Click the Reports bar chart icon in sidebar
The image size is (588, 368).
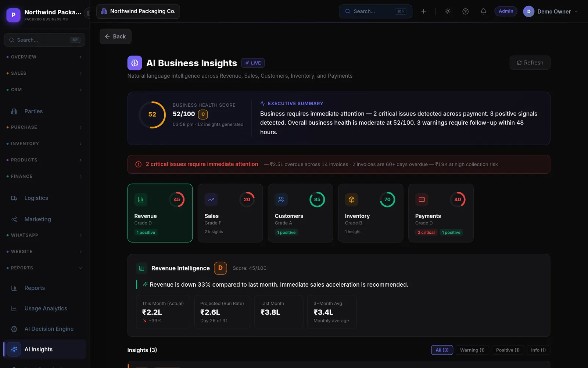point(14,288)
